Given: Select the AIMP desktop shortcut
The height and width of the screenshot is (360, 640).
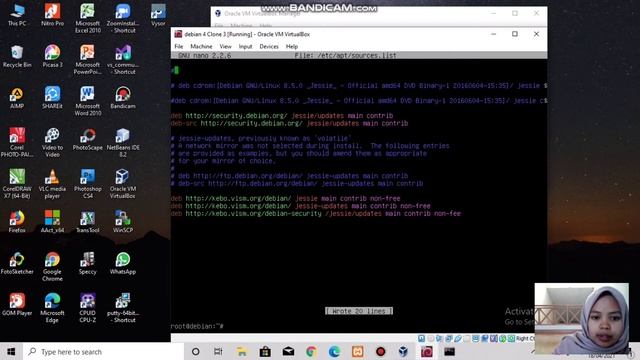Looking at the screenshot, I should point(17,98).
